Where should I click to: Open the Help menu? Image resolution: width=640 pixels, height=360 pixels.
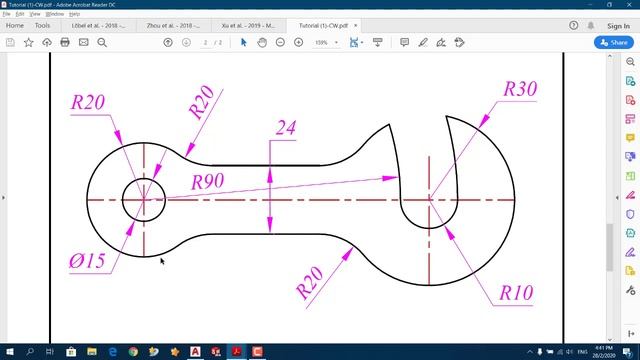point(74,14)
